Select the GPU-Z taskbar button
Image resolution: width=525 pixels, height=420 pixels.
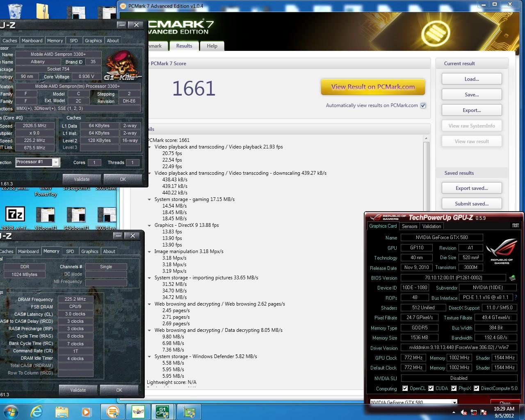188,412
